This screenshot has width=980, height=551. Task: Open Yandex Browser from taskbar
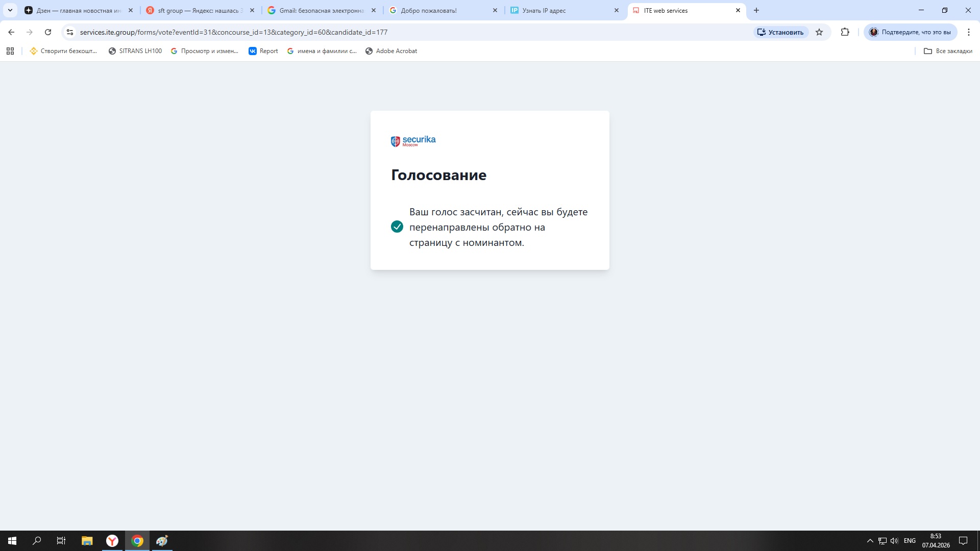[112, 541]
